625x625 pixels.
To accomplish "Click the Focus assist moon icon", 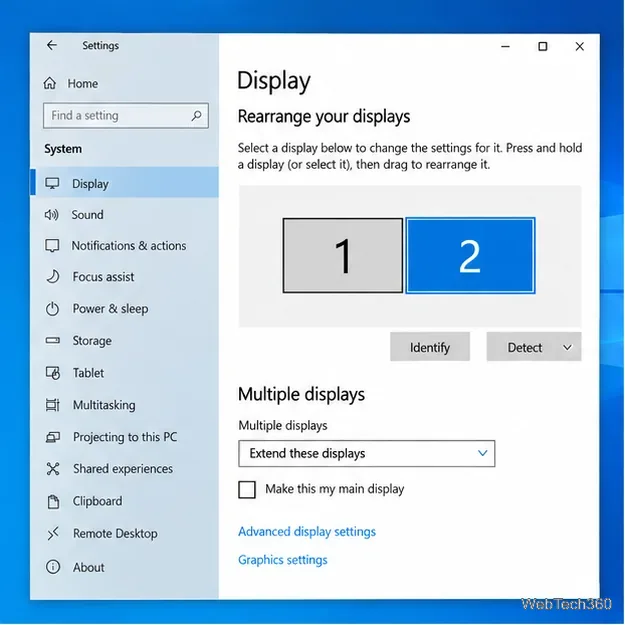I will click(x=53, y=277).
